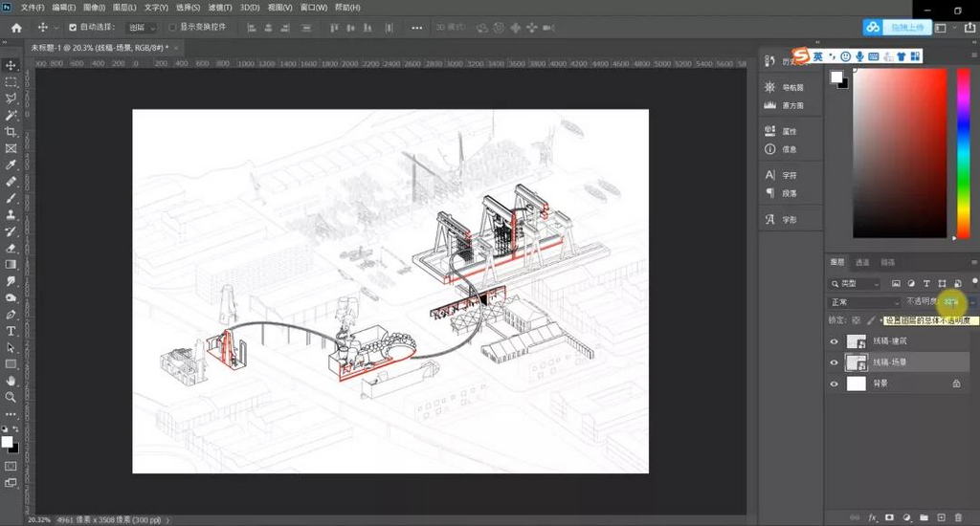Hide the 线稿-建筑 layer
Screen dimensions: 980x526
tap(834, 341)
